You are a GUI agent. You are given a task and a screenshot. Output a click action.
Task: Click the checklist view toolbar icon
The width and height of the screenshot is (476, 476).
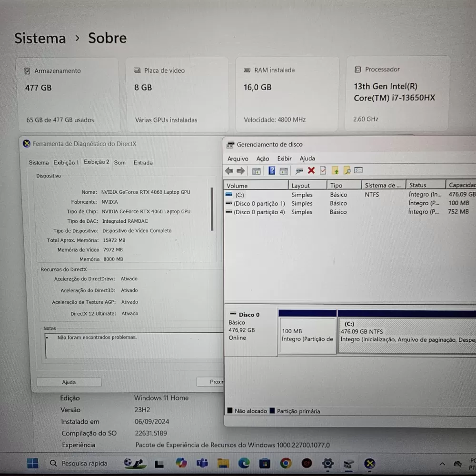(x=358, y=170)
